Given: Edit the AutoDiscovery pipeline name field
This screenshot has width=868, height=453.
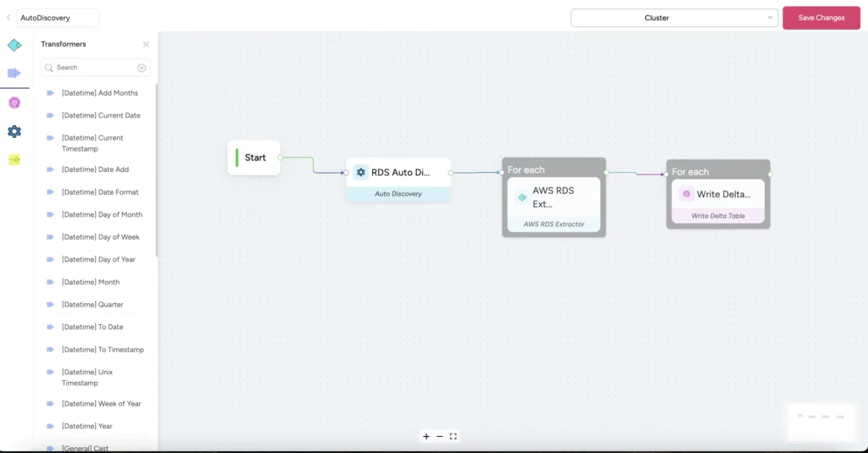Looking at the screenshot, I should (57, 17).
